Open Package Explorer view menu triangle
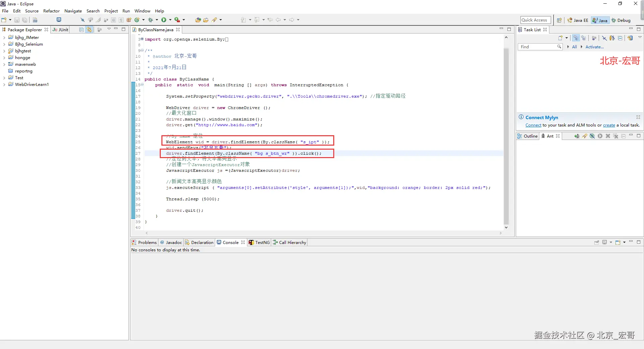 [109, 29]
